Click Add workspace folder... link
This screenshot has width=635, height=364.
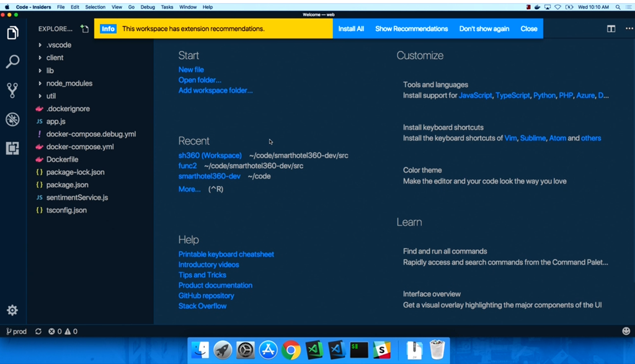[215, 91]
